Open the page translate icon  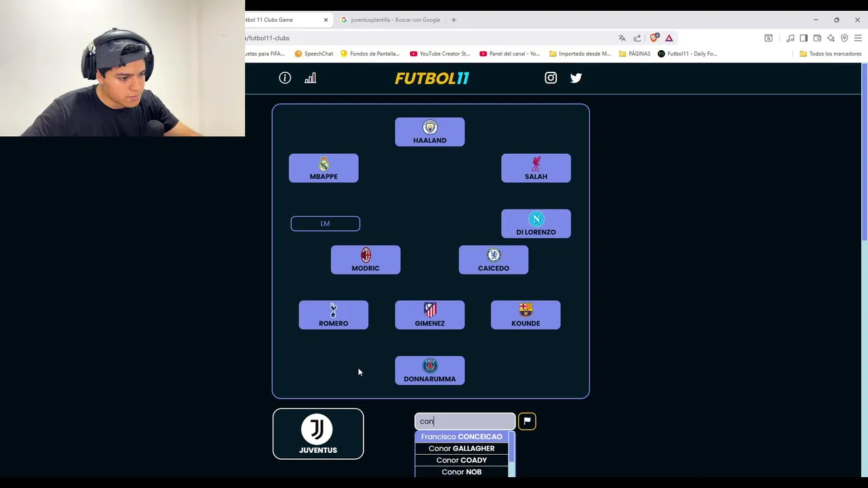(x=622, y=38)
